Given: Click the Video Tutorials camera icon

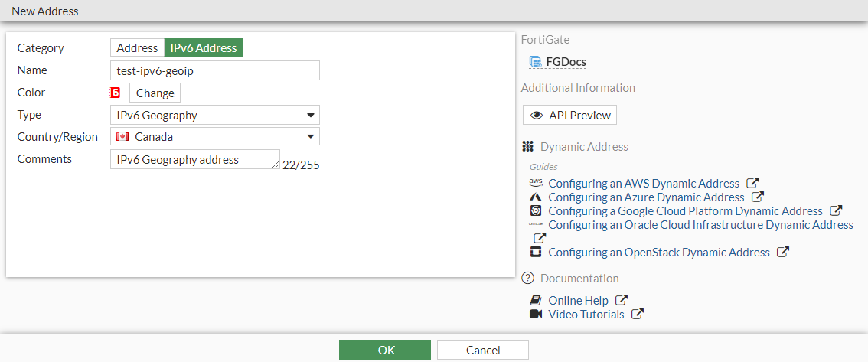Looking at the screenshot, I should pyautogui.click(x=536, y=314).
